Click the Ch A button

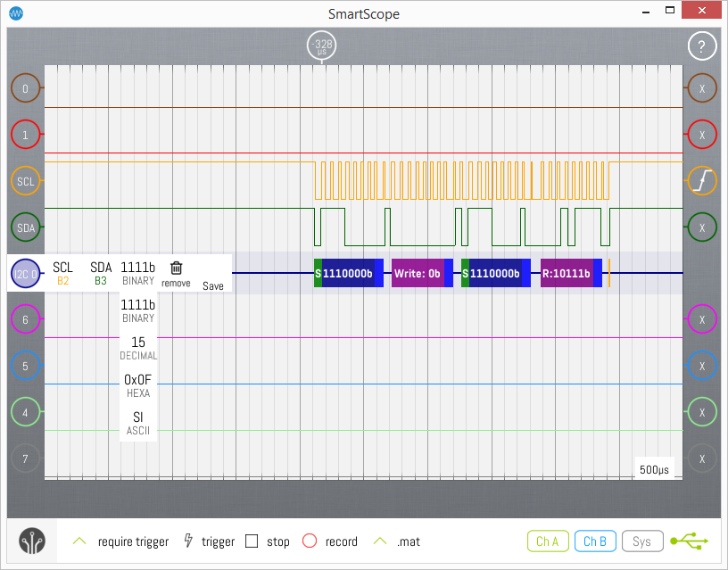[547, 541]
